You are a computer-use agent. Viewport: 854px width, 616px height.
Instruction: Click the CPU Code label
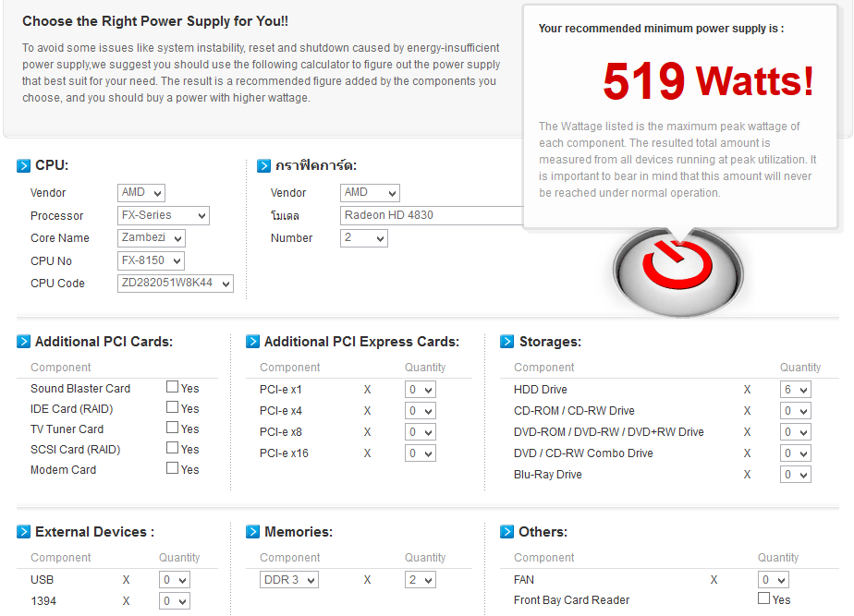tap(57, 284)
